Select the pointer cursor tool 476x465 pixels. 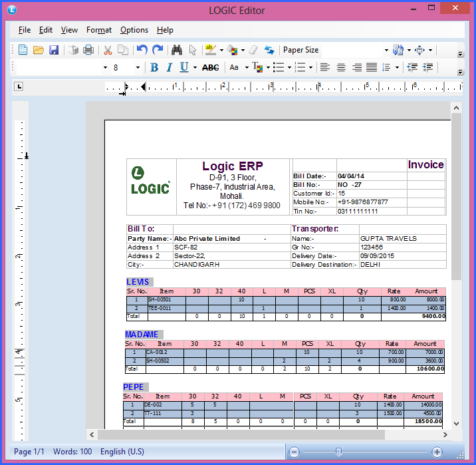click(x=193, y=50)
